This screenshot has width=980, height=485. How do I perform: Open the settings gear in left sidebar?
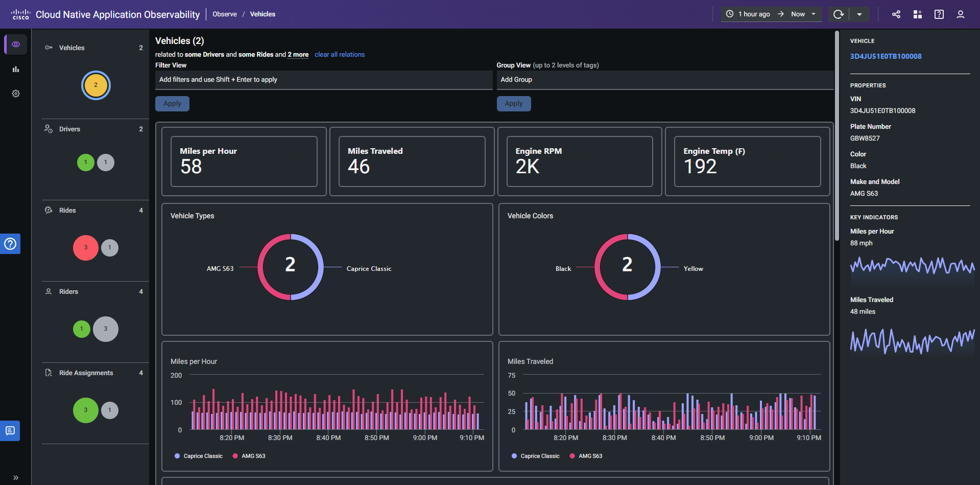tap(16, 94)
